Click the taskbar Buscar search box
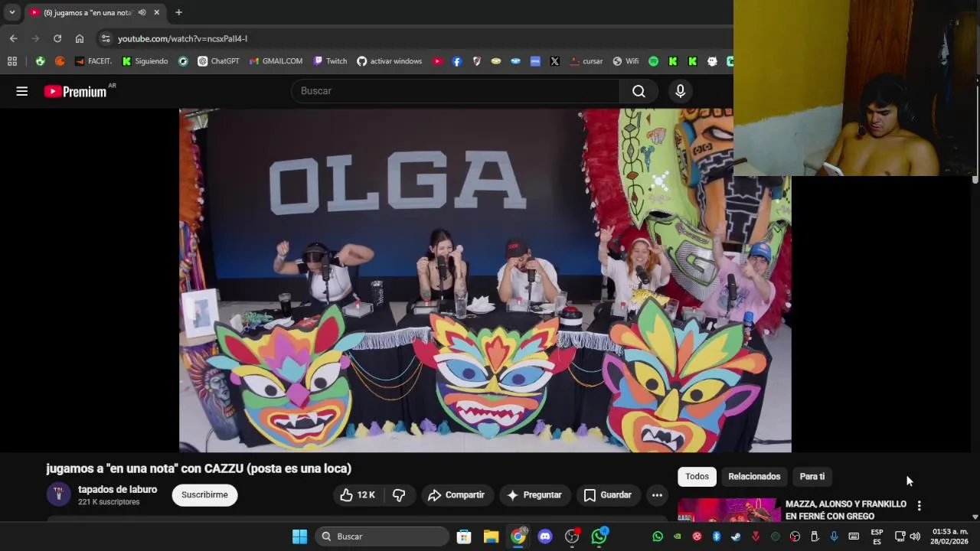The image size is (980, 551). pyautogui.click(x=382, y=536)
